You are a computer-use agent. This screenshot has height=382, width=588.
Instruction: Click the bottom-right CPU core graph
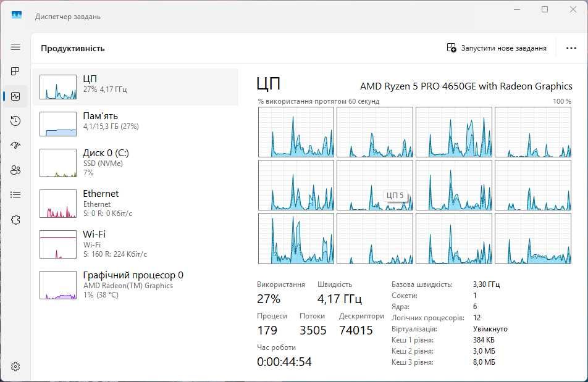click(x=533, y=238)
